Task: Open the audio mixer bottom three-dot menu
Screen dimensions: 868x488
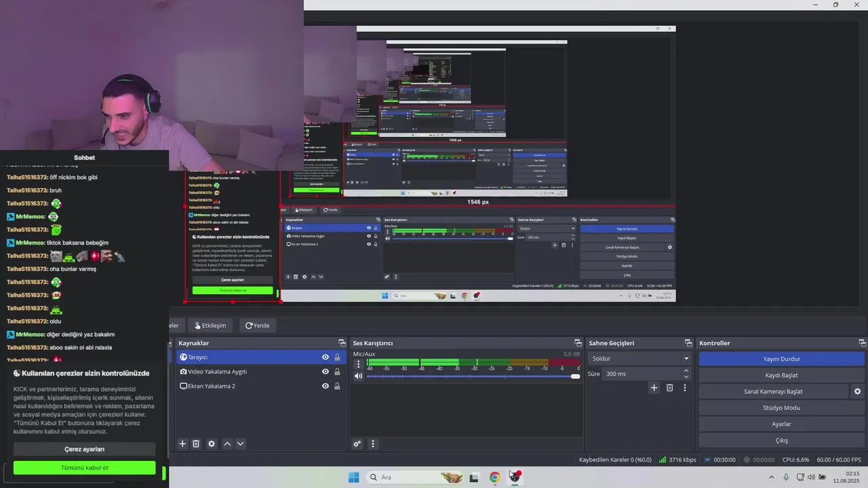Action: (x=372, y=444)
